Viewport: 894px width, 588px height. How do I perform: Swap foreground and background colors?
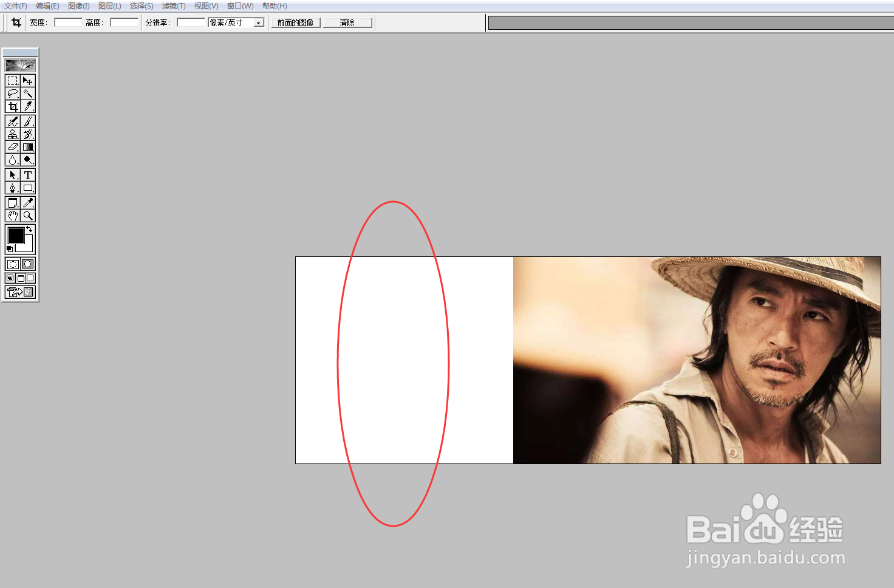[x=29, y=229]
